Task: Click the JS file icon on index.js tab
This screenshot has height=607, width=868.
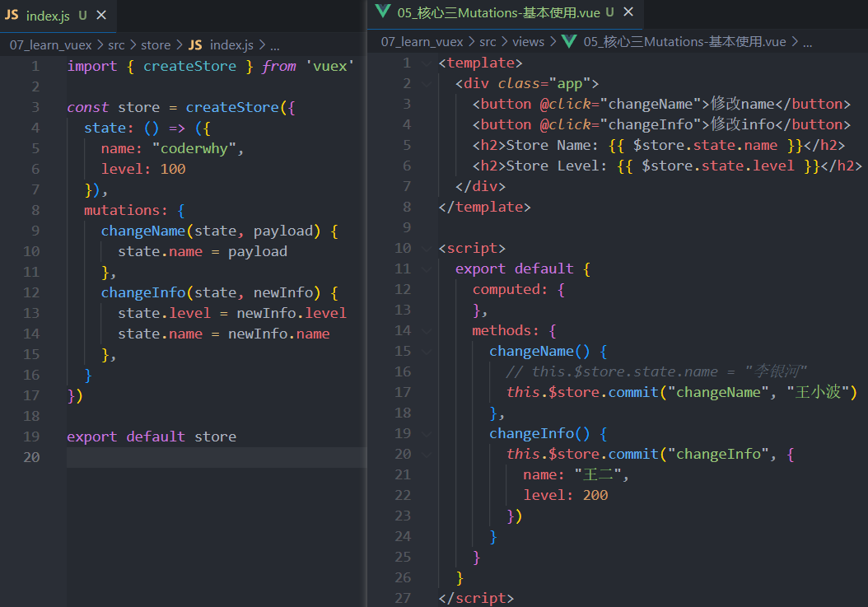Action: 12,15
